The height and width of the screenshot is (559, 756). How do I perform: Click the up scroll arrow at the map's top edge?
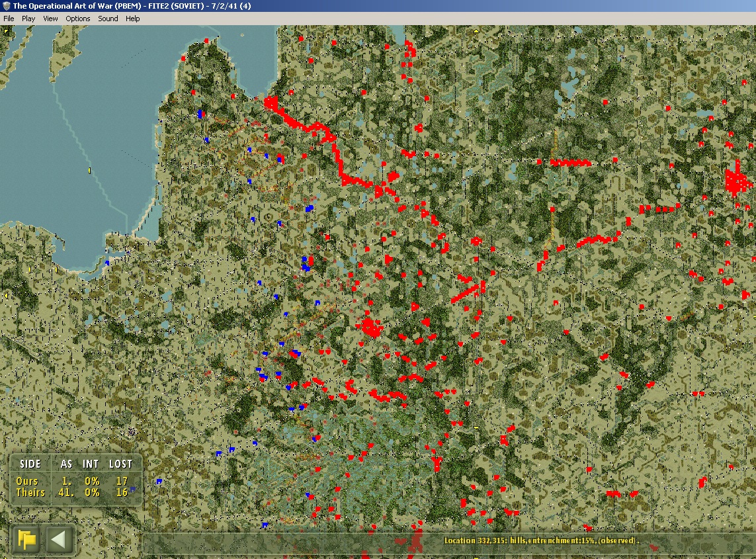[476, 31]
